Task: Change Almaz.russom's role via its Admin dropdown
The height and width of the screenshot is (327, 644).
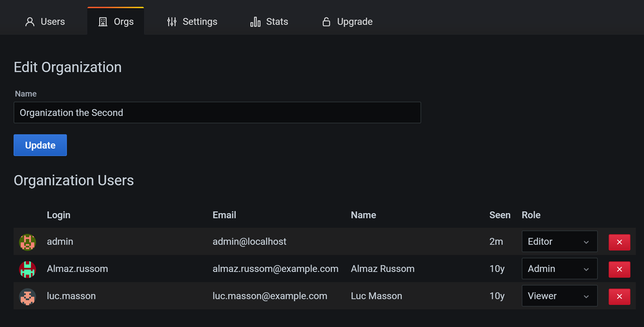Action: (560, 268)
